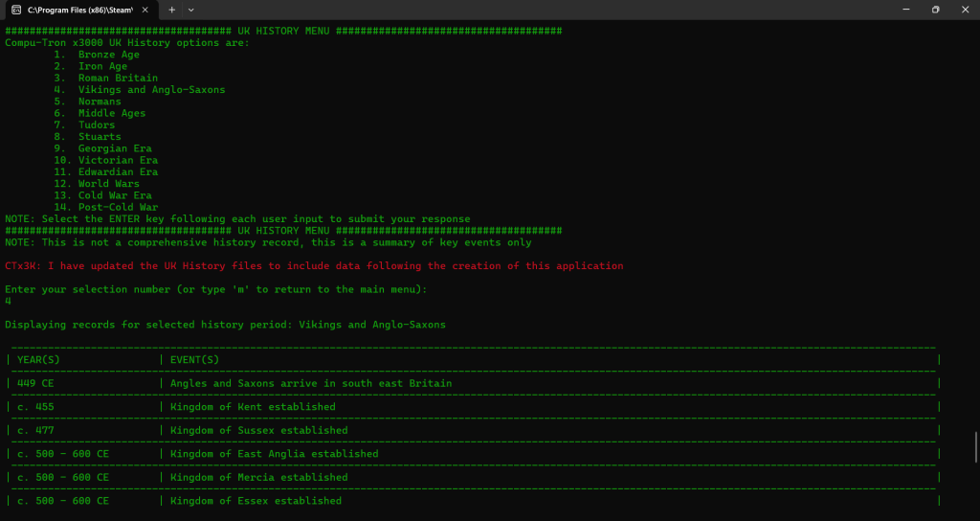Image resolution: width=980 pixels, height=521 pixels.
Task: Click the terminal icon in the tab
Action: coord(16,10)
